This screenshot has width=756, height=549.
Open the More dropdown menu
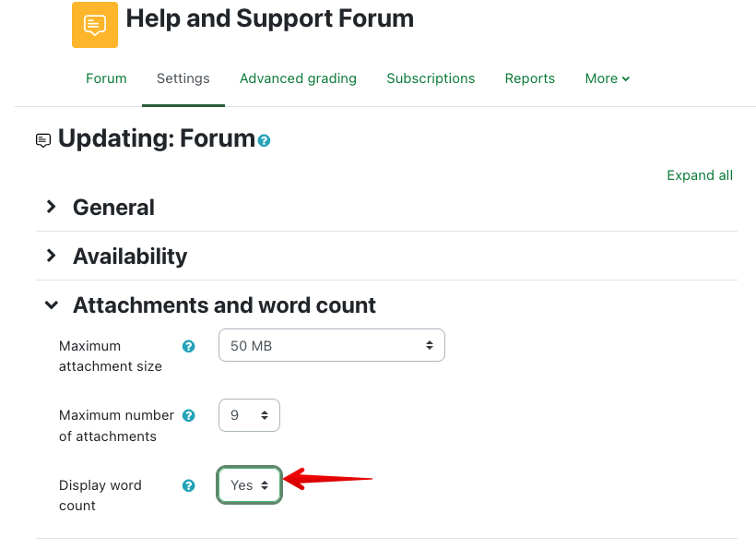click(608, 78)
